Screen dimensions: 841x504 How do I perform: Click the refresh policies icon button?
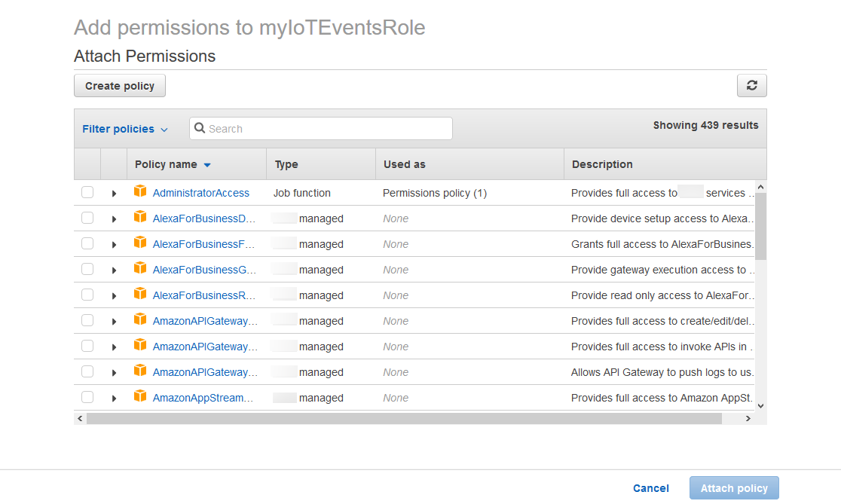coord(751,86)
